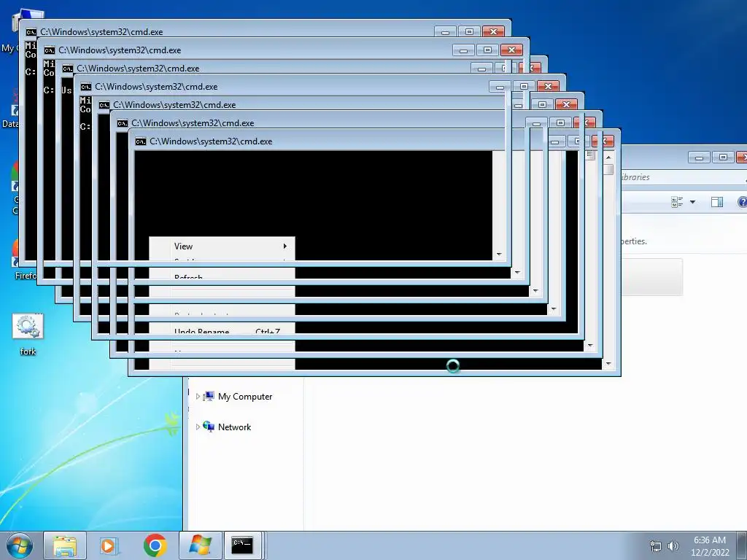This screenshot has width=747, height=560.
Task: Click the rearmost cmd window's scroll-down arrow
Action: 499,254
